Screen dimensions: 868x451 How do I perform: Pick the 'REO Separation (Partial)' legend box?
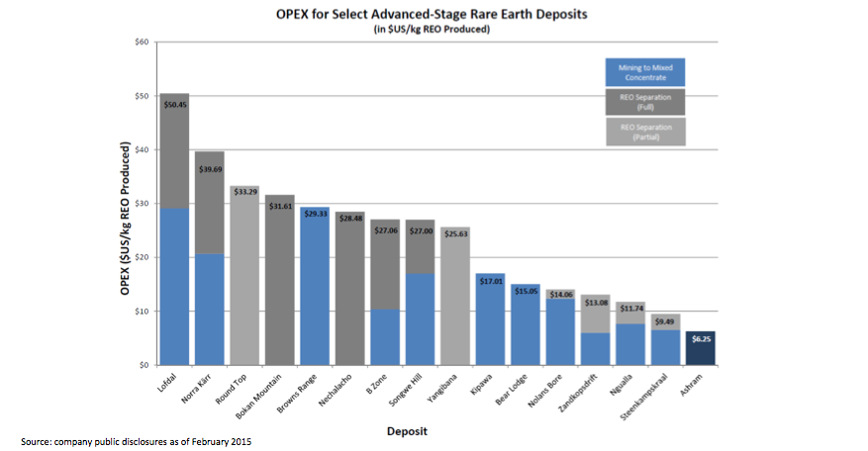(644, 132)
